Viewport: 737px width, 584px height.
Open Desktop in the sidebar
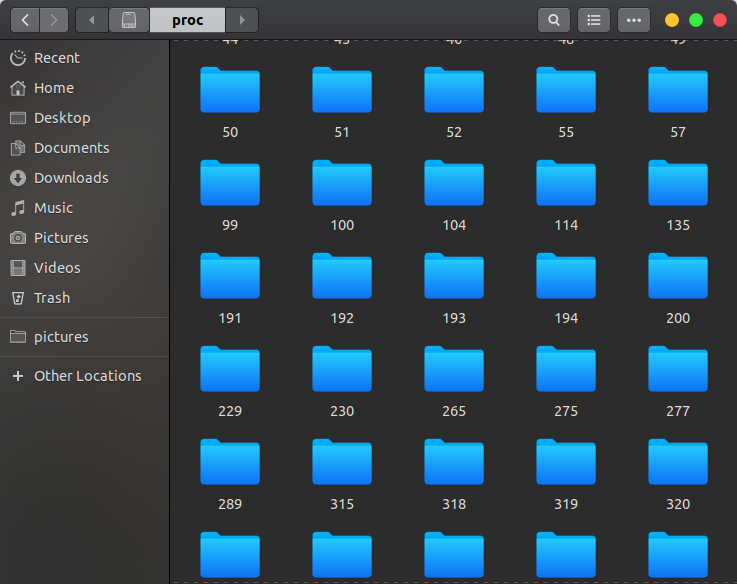[85, 118]
